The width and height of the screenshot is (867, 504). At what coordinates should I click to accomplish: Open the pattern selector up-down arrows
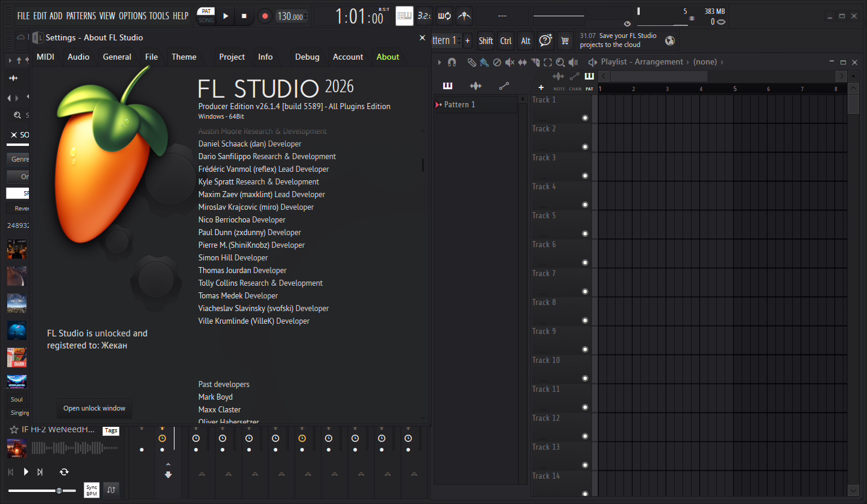459,40
